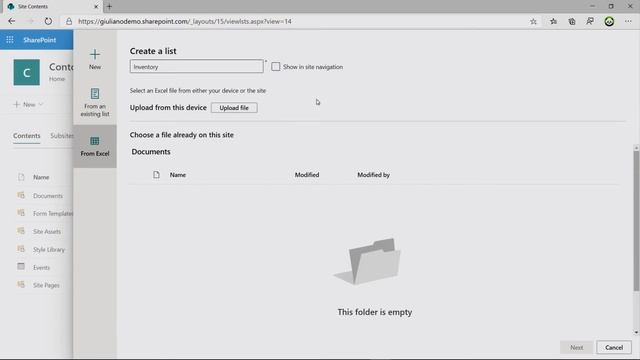Screen dimensions: 640x360
Task: Open browser Settings and more menu
Action: click(628, 21)
